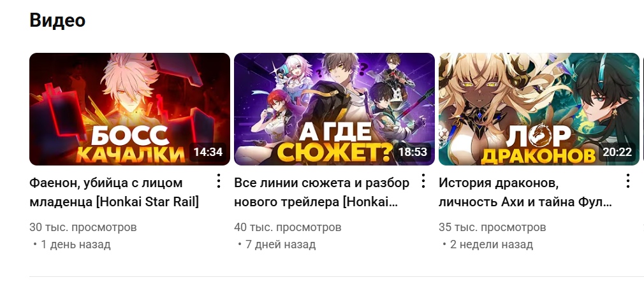Click the 35 тыс. просмотров text

click(492, 227)
